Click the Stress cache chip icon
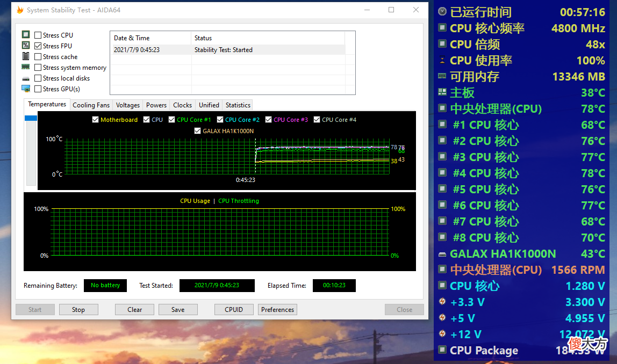617x364 pixels. 26,56
